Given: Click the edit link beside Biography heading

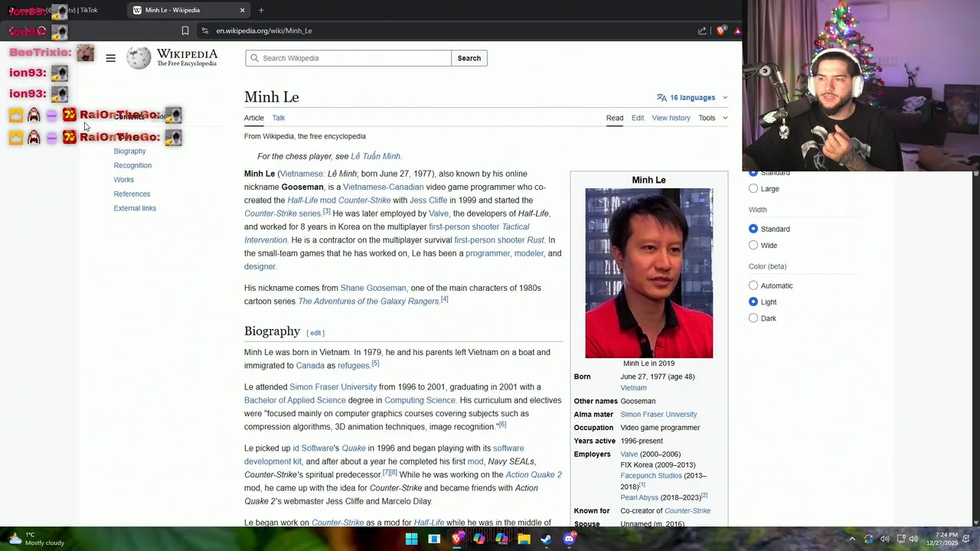Looking at the screenshot, I should click(x=315, y=333).
